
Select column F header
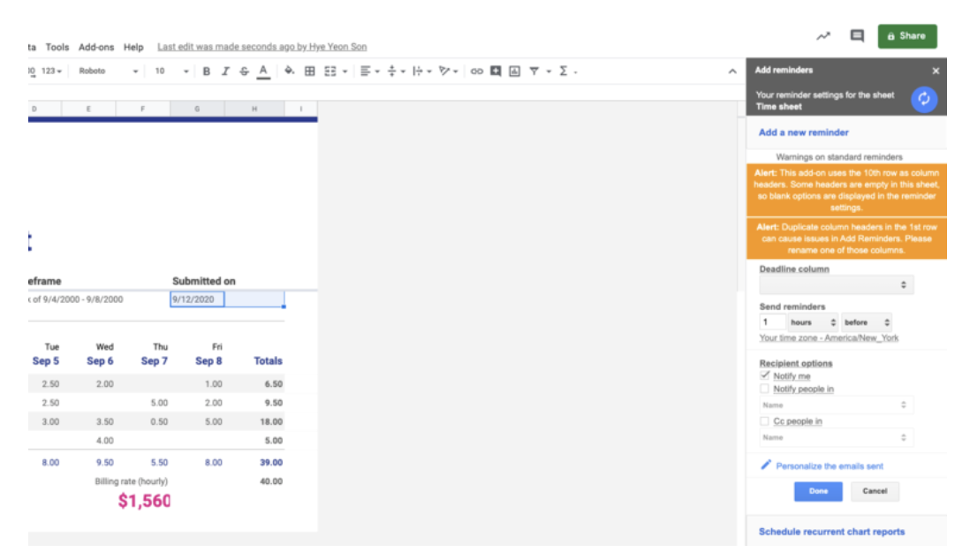(142, 109)
